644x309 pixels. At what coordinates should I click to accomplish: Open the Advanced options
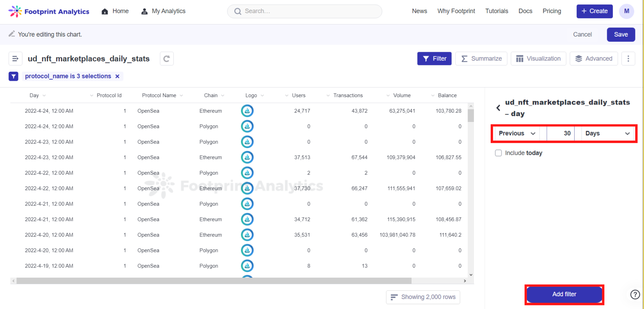[594, 59]
